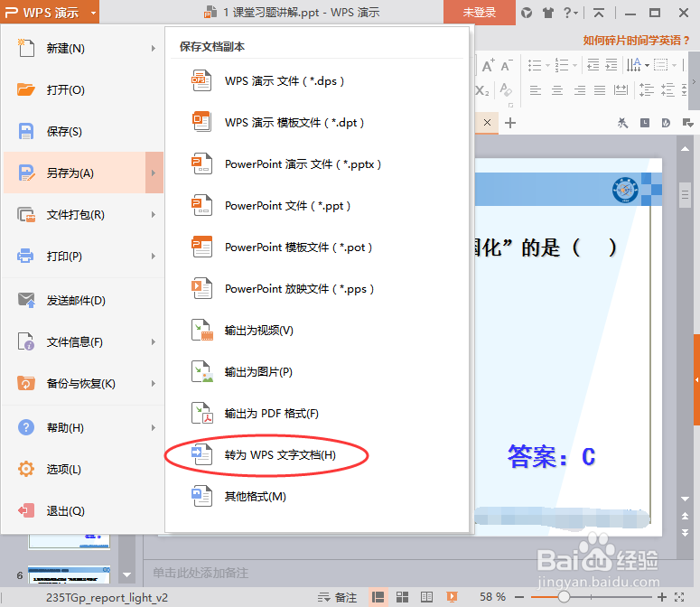Image resolution: width=700 pixels, height=607 pixels.
Task: Click the notes field 单击此处添加备注
Action: [x=201, y=573]
